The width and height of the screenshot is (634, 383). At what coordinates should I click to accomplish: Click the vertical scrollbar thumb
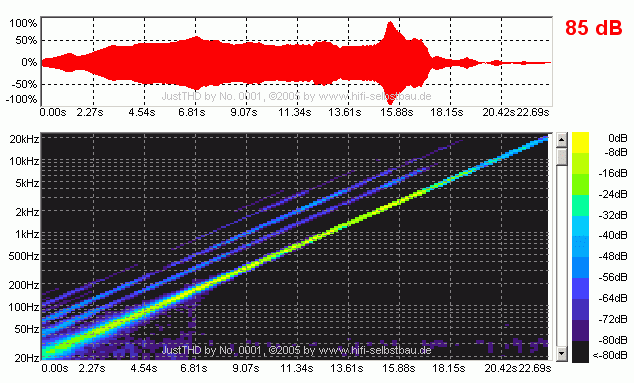(562, 156)
